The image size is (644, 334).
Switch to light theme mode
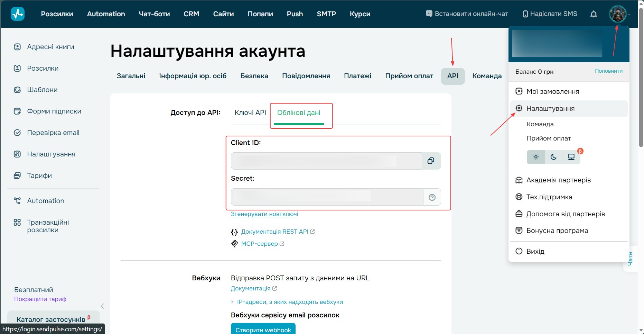point(536,157)
